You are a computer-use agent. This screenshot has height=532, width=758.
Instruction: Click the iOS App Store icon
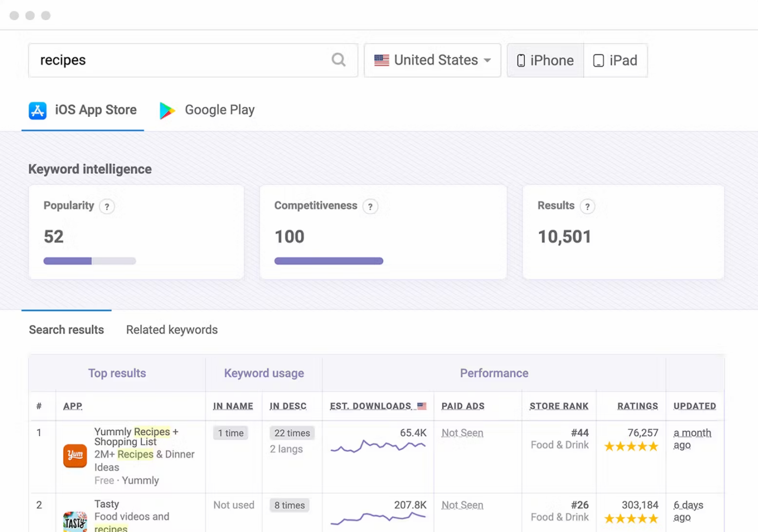(x=37, y=110)
